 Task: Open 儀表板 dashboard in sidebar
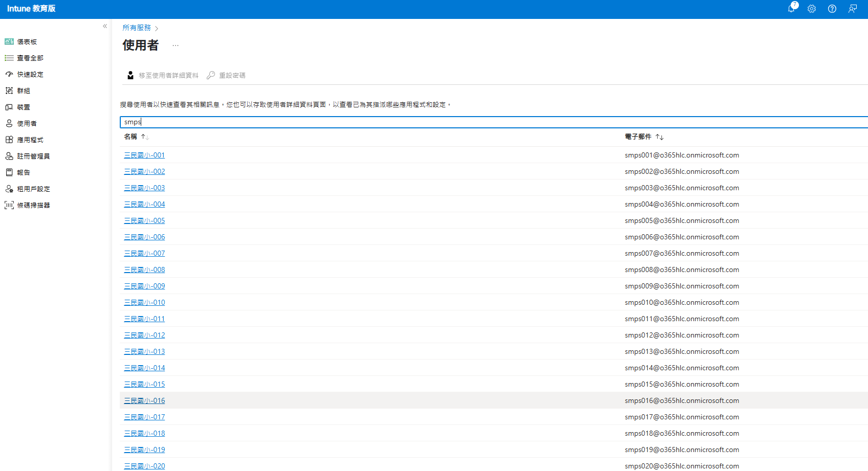point(27,42)
